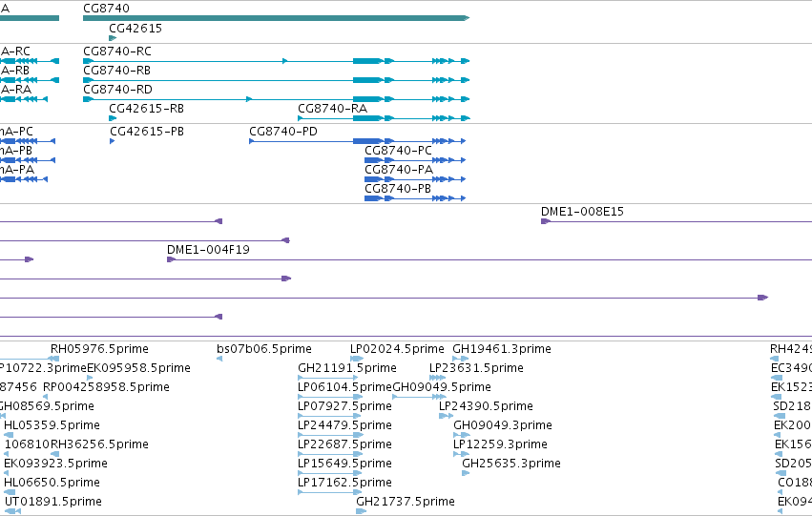Select the CG8740-PC coding sequence
This screenshot has height=516, width=812.
(415, 160)
